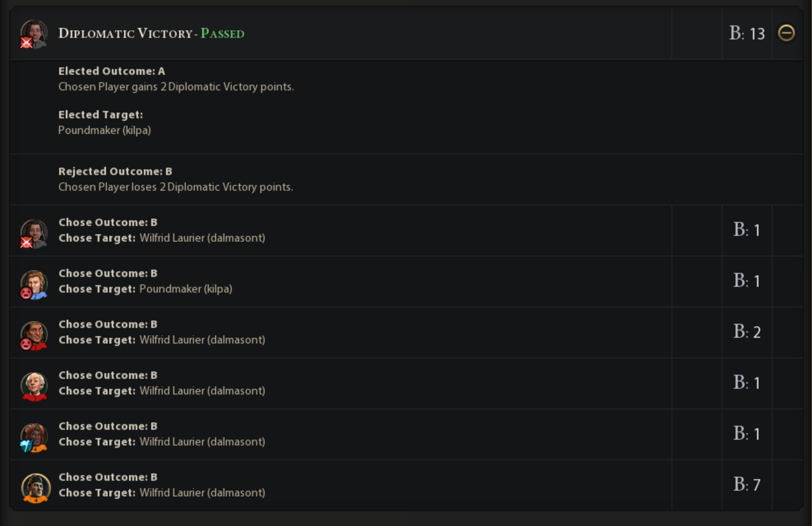This screenshot has width=812, height=526.
Task: Select the Elected Outcome: A description
Action: [176, 87]
